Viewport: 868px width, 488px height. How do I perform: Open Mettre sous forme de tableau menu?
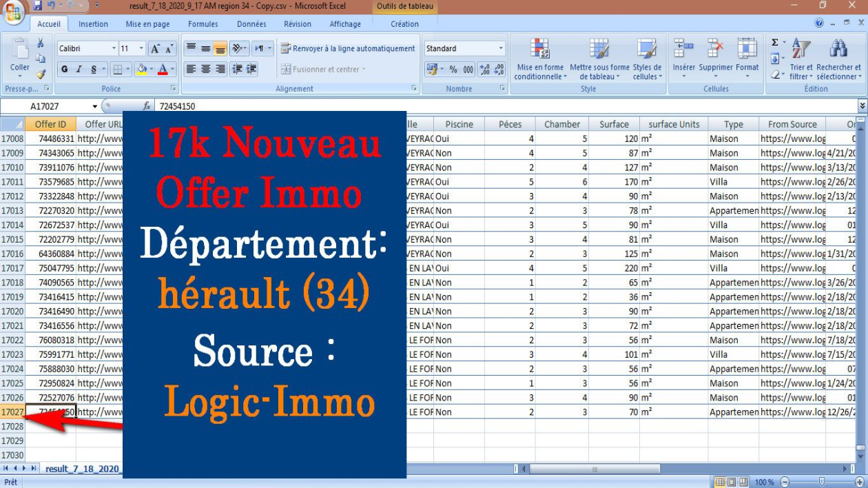[x=599, y=60]
